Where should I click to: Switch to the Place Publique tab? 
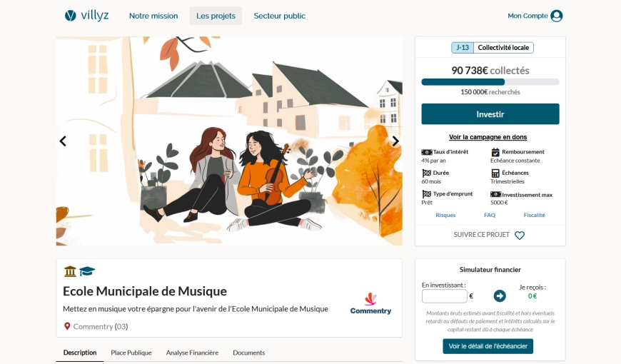click(131, 353)
